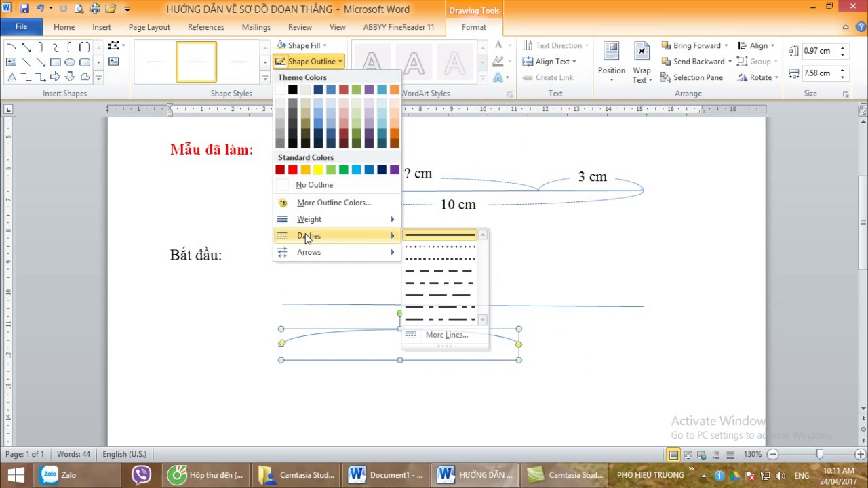Toggle Outline view button in status bar

click(x=716, y=455)
